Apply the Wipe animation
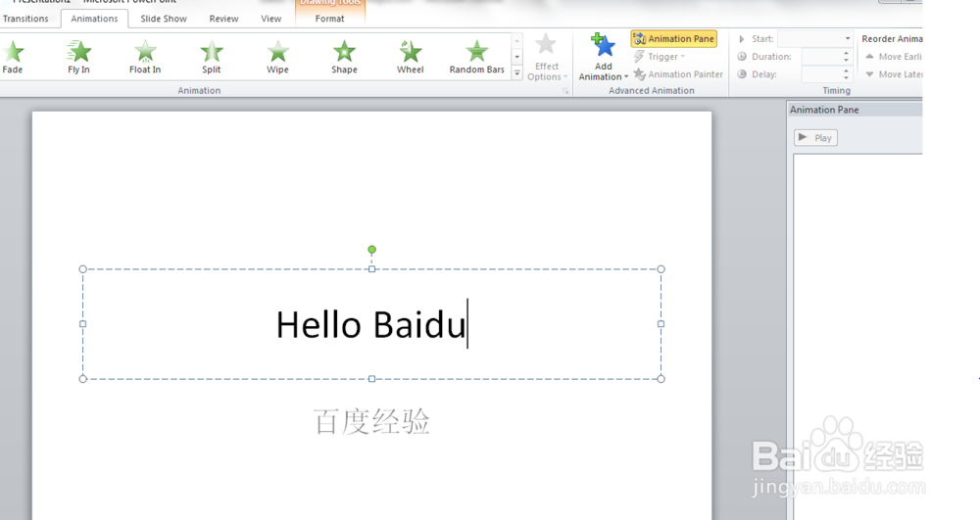Viewport: 980px width, 520px height. [277, 57]
